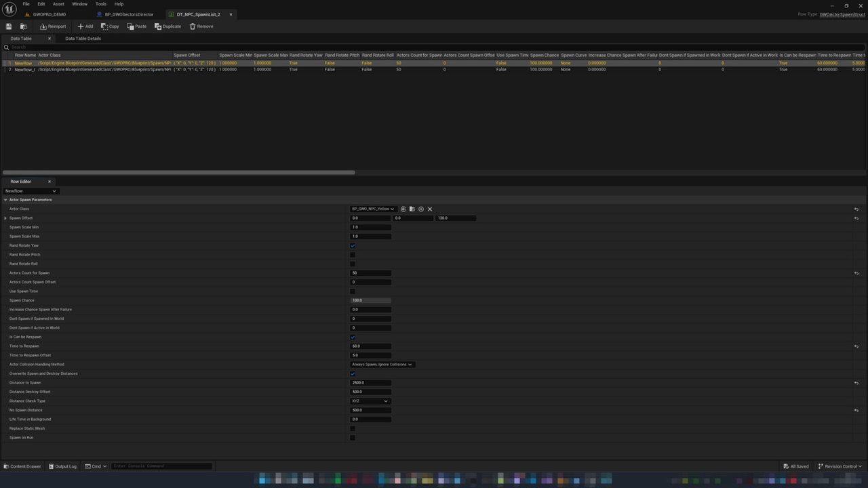This screenshot has height=488, width=868.
Task: Open the Cmd console type dropdown
Action: (x=96, y=466)
